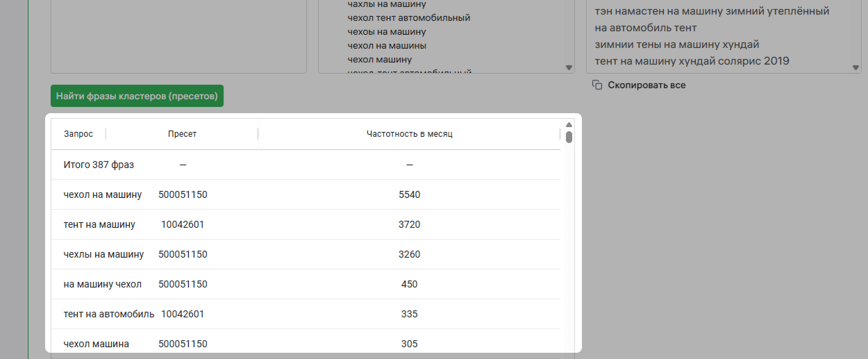Click the empty left text area
The width and height of the screenshot is (868, 359).
178,36
